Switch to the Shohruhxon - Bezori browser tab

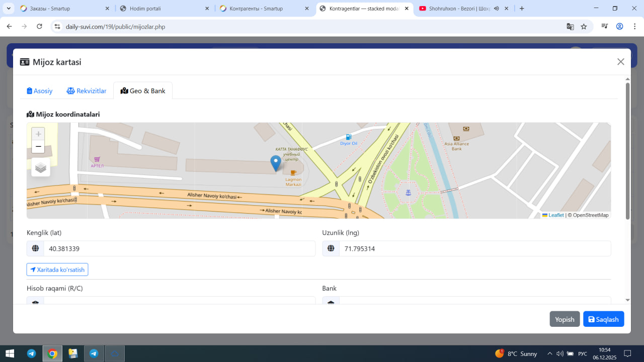pos(464,9)
